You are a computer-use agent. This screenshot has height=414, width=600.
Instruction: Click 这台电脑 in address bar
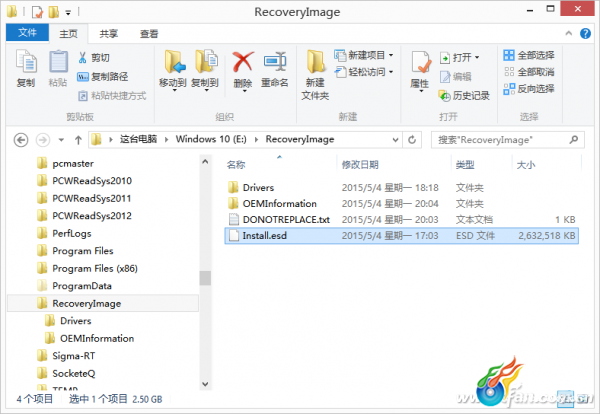[139, 139]
